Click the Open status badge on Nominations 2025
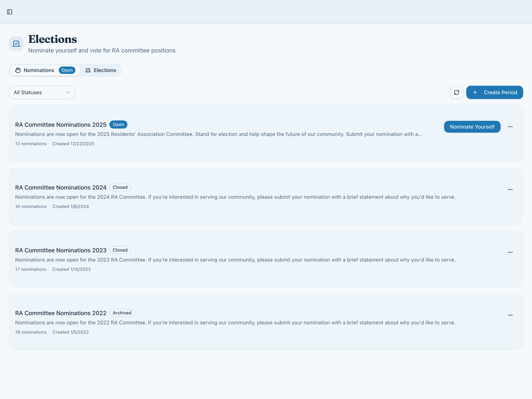 pos(118,125)
